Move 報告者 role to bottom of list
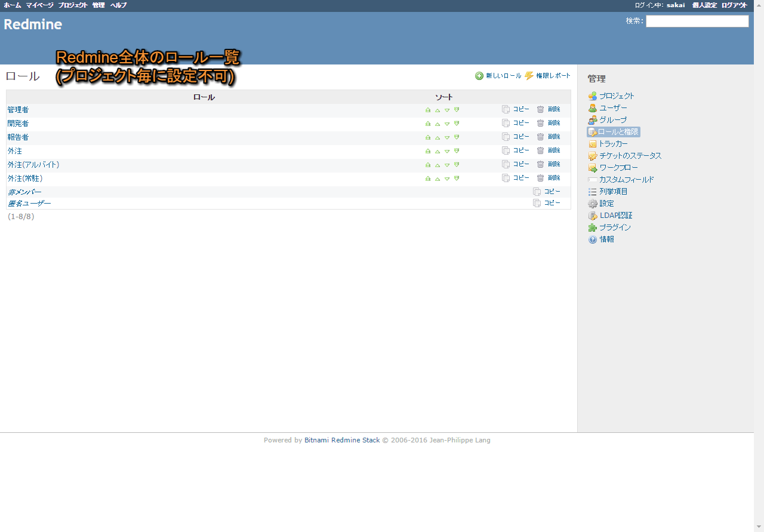Viewport: 764px width, 532px height. pos(457,137)
